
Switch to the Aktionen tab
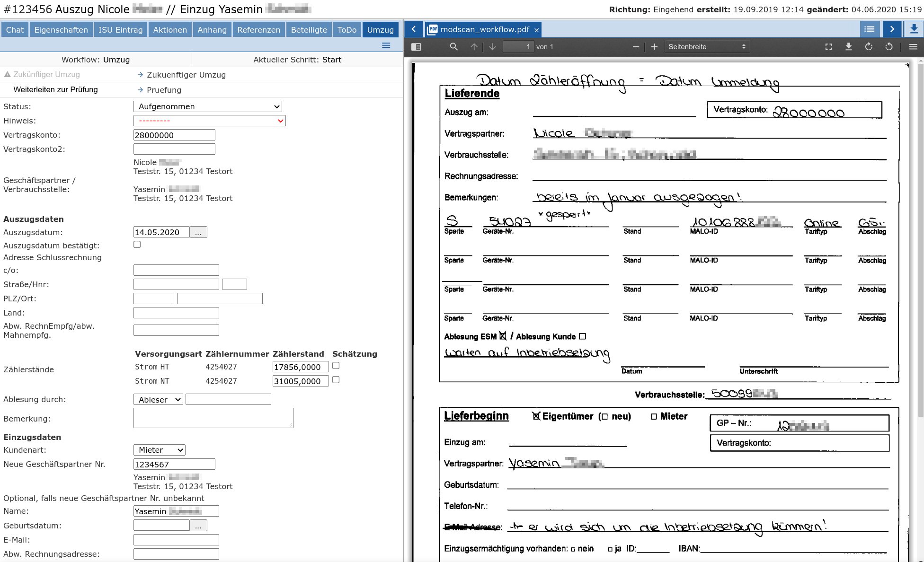tap(170, 30)
